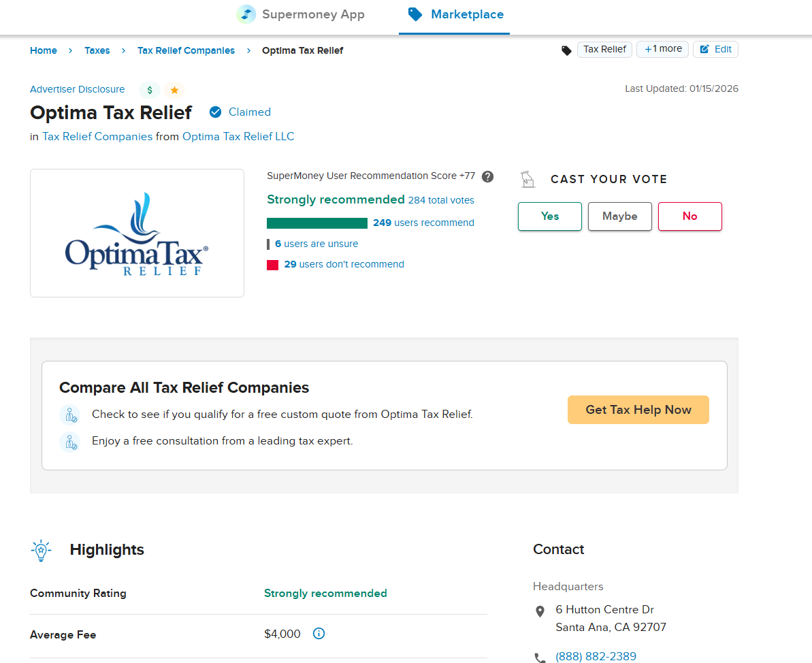
Task: Click SuperMoney User Recommendation Score text
Action: pos(371,176)
